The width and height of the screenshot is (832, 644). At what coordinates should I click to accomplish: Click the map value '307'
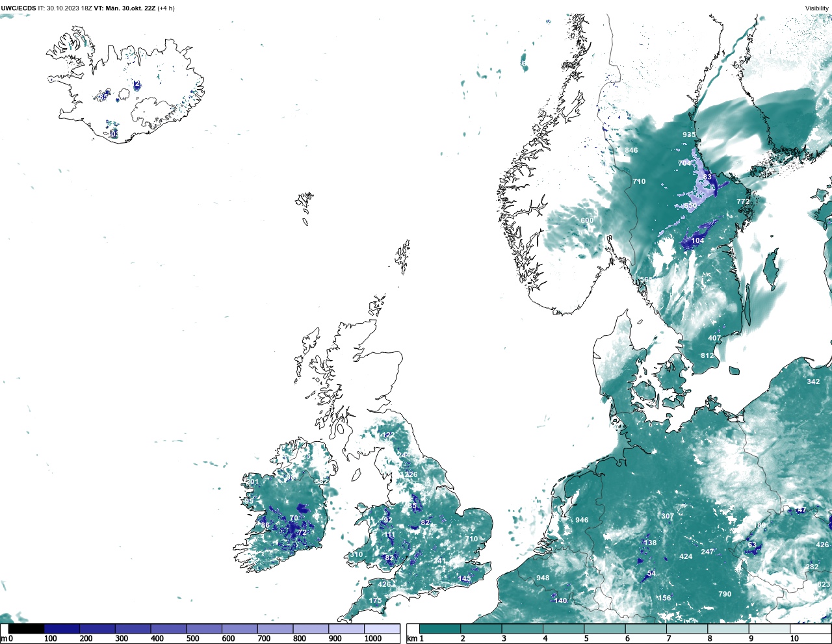pyautogui.click(x=668, y=516)
